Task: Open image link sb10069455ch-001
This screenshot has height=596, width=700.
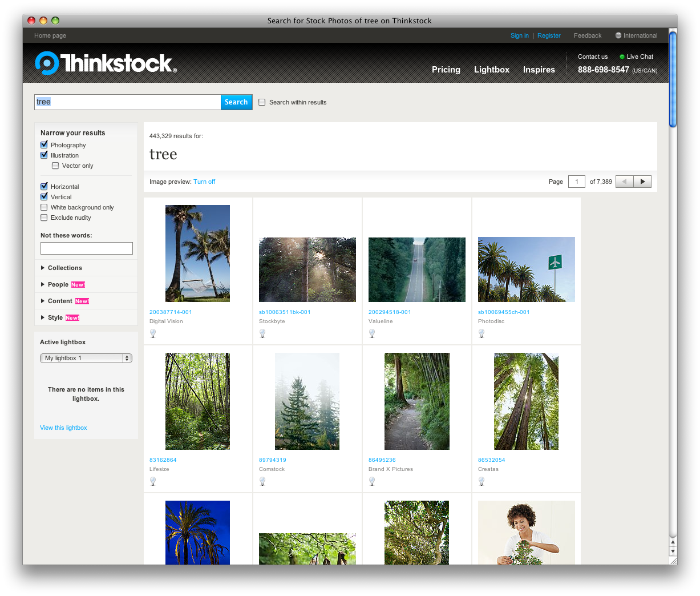Action: (504, 312)
